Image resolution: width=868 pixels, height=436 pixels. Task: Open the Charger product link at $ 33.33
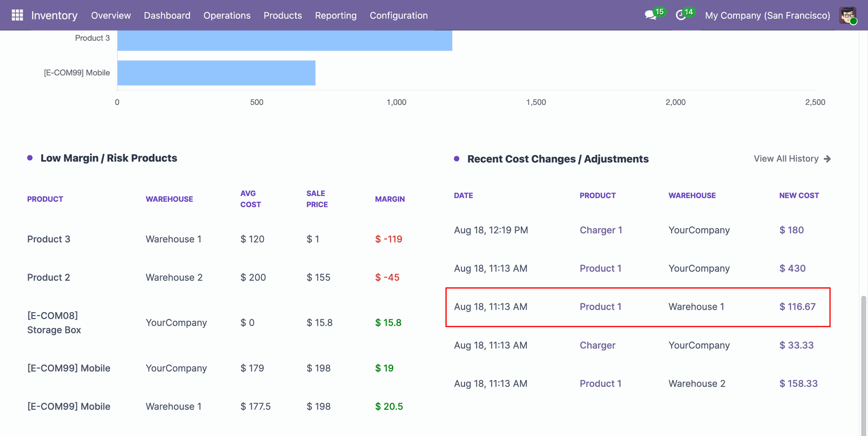(x=598, y=346)
